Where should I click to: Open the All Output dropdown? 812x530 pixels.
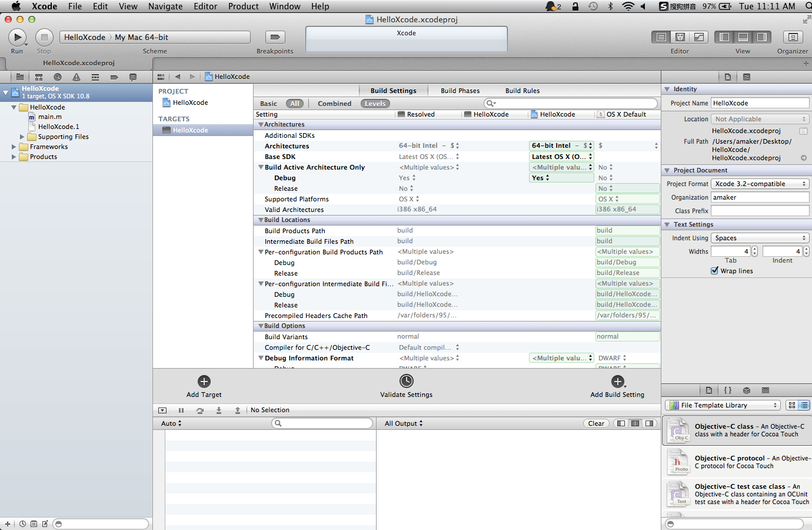pos(404,423)
